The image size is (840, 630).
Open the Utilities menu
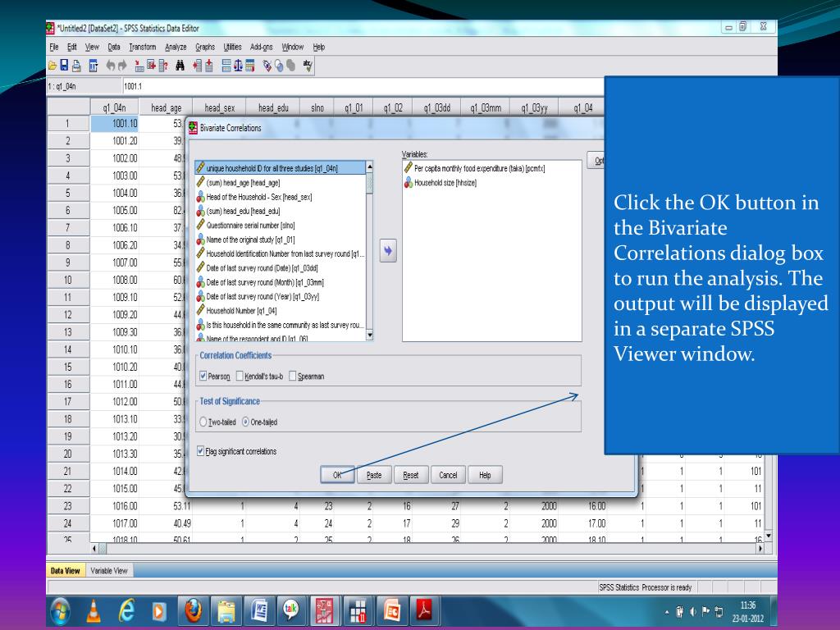click(x=232, y=47)
